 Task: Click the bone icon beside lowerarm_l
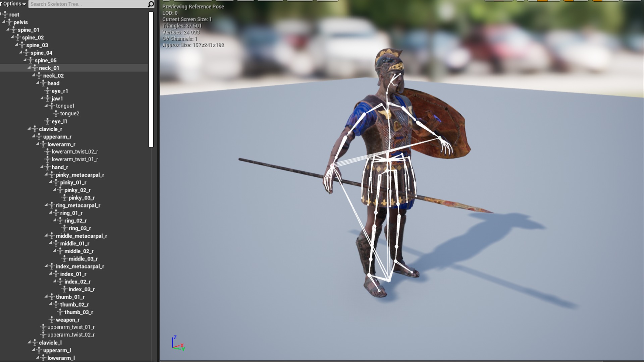click(44, 358)
